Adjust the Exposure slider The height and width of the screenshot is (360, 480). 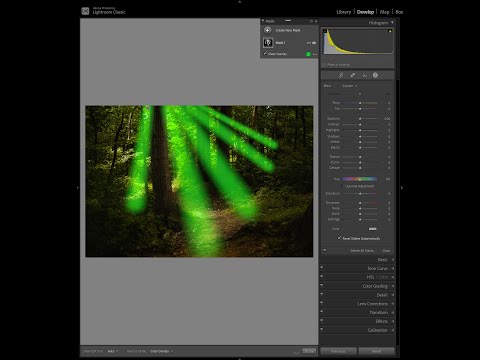(360, 119)
